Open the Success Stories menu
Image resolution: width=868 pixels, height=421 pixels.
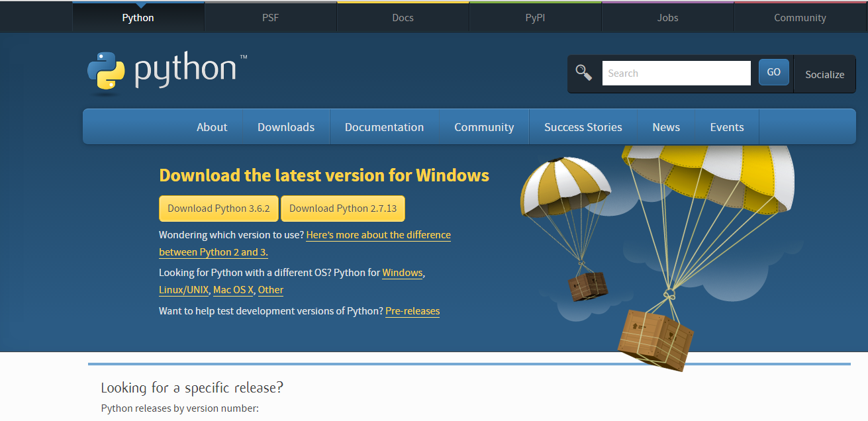point(583,127)
